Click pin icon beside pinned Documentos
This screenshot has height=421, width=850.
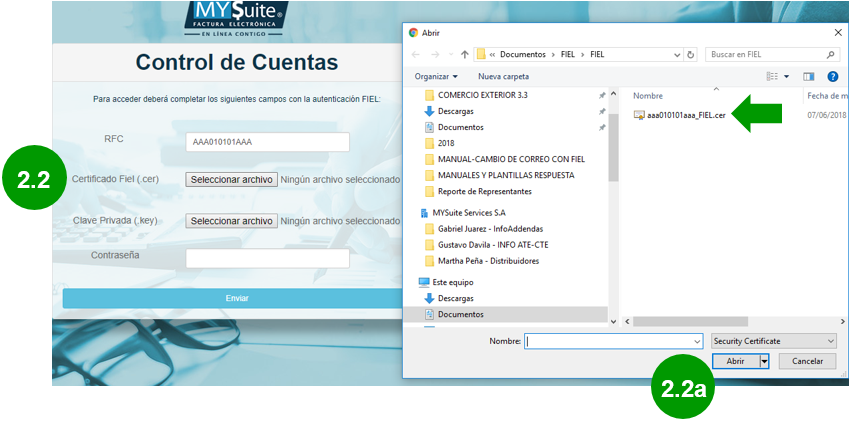coord(601,128)
